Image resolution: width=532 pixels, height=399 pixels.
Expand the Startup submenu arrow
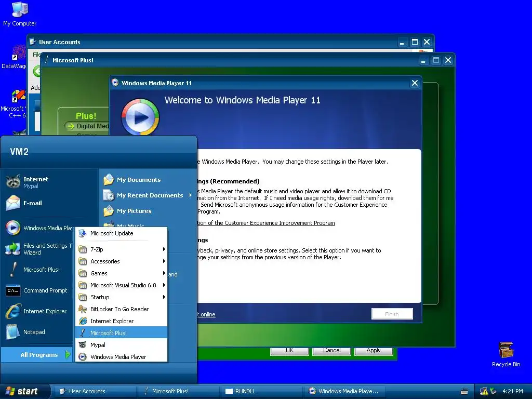(x=164, y=297)
